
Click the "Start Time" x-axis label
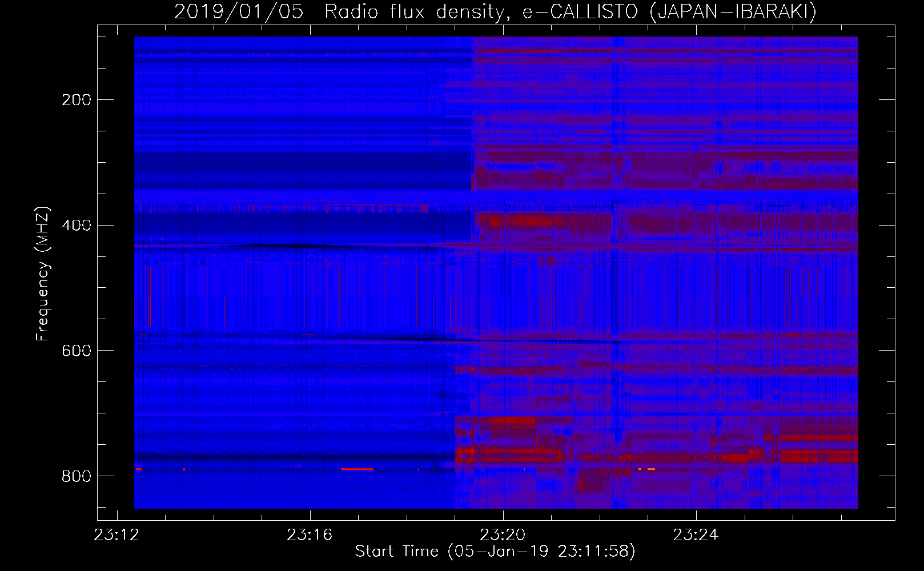click(x=495, y=552)
